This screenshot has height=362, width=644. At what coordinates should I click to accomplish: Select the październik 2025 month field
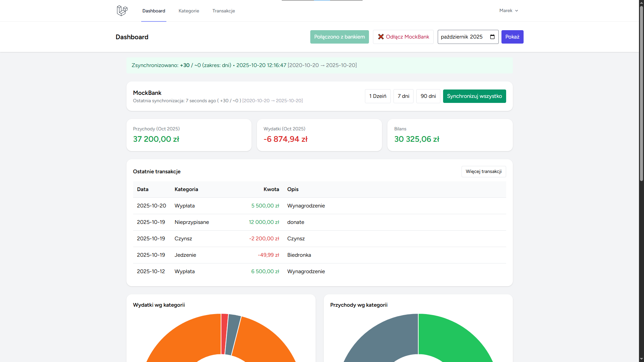(468, 37)
